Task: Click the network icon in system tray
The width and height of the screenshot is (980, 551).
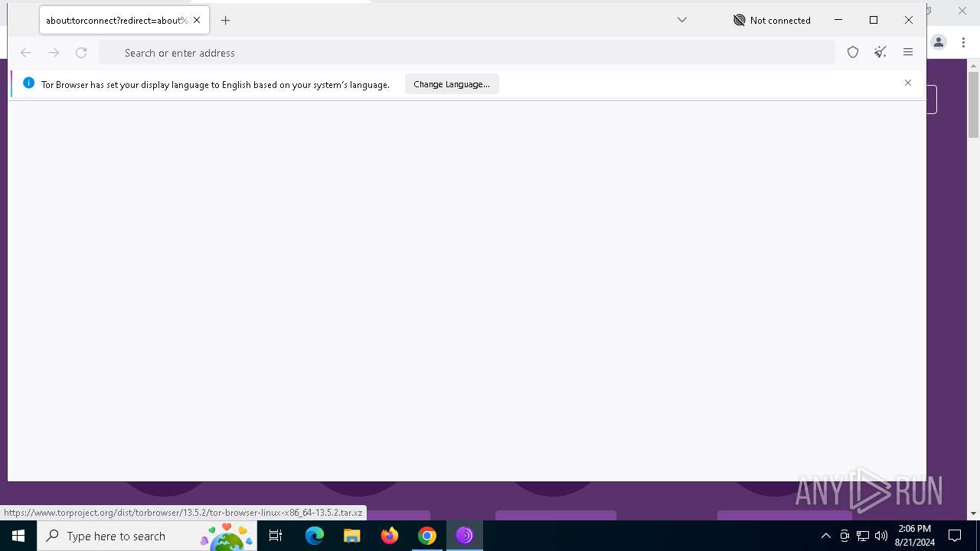Action: click(863, 536)
